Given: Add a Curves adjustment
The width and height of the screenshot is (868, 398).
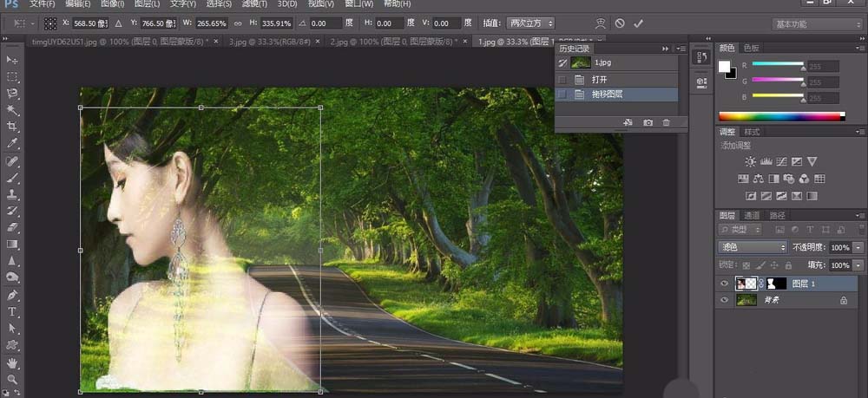Looking at the screenshot, I should 781,162.
